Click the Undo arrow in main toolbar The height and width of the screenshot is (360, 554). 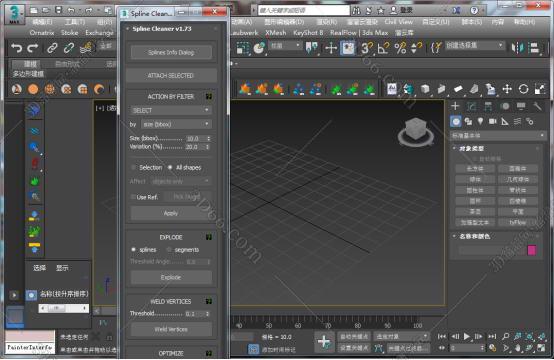pyautogui.click(x=17, y=48)
